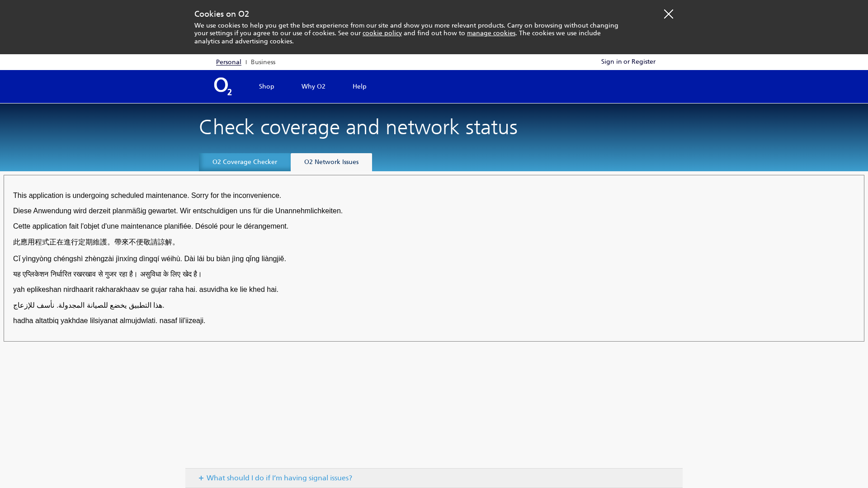
Task: Expand 'What should I do if I'm having signal issues?'
Action: pyautogui.click(x=434, y=478)
